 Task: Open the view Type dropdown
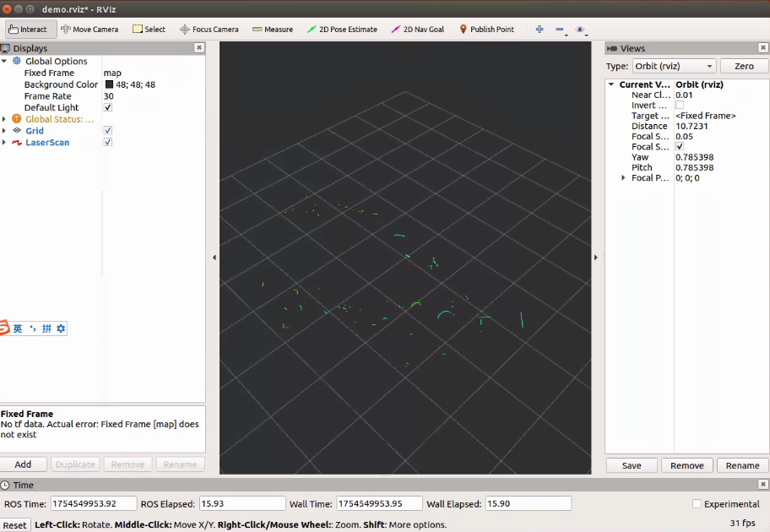[674, 66]
